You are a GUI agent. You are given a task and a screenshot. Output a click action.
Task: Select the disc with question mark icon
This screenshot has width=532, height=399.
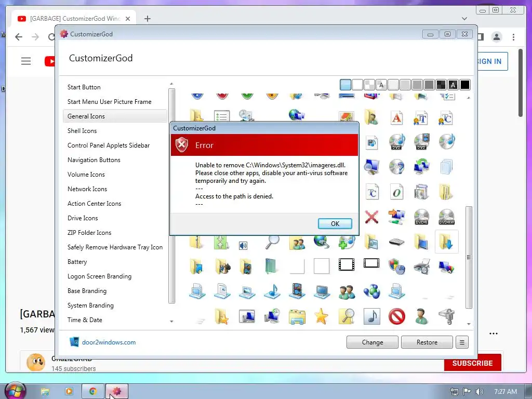[396, 167]
